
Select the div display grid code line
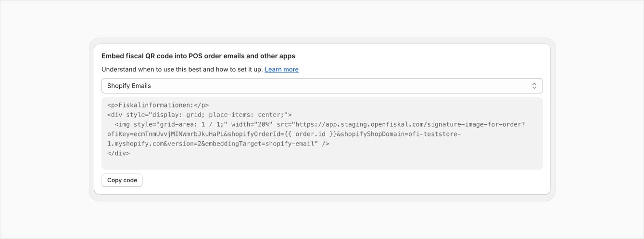click(199, 115)
